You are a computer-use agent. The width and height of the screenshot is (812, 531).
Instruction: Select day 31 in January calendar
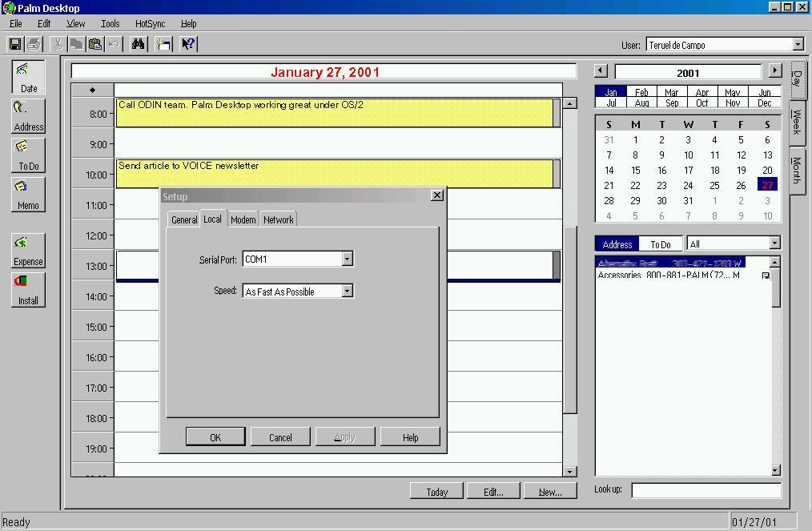pyautogui.click(x=688, y=200)
